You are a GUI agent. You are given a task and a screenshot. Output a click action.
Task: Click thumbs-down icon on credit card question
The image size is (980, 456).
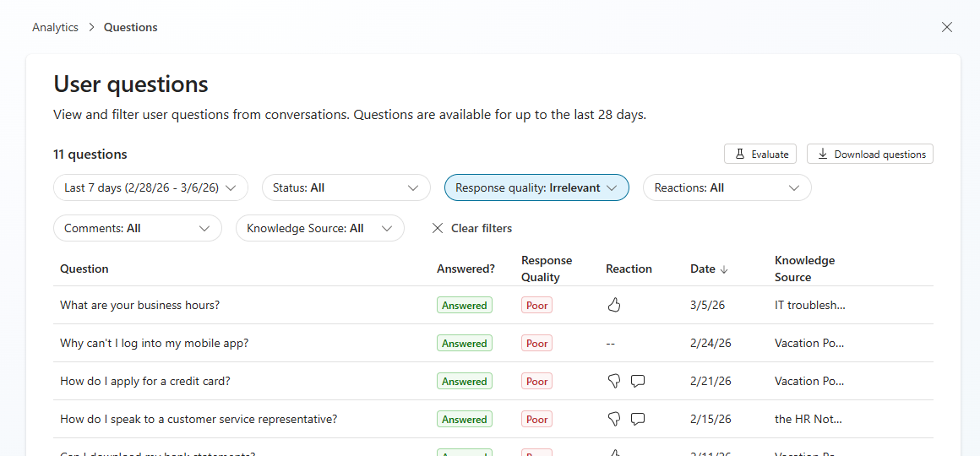click(x=614, y=381)
